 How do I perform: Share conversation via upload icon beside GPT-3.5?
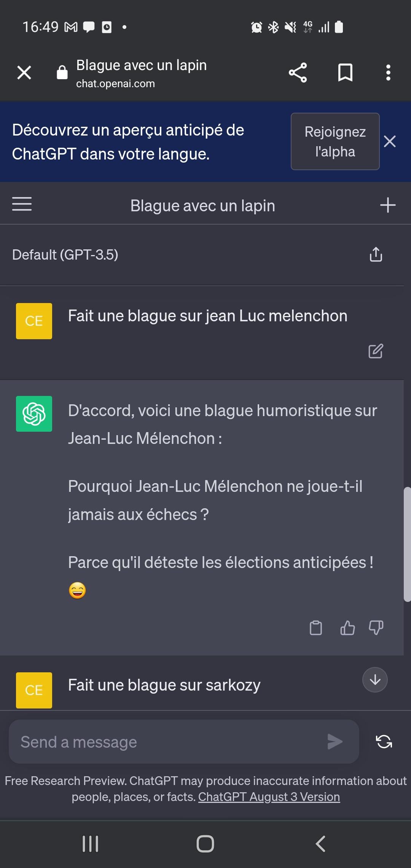[376, 254]
